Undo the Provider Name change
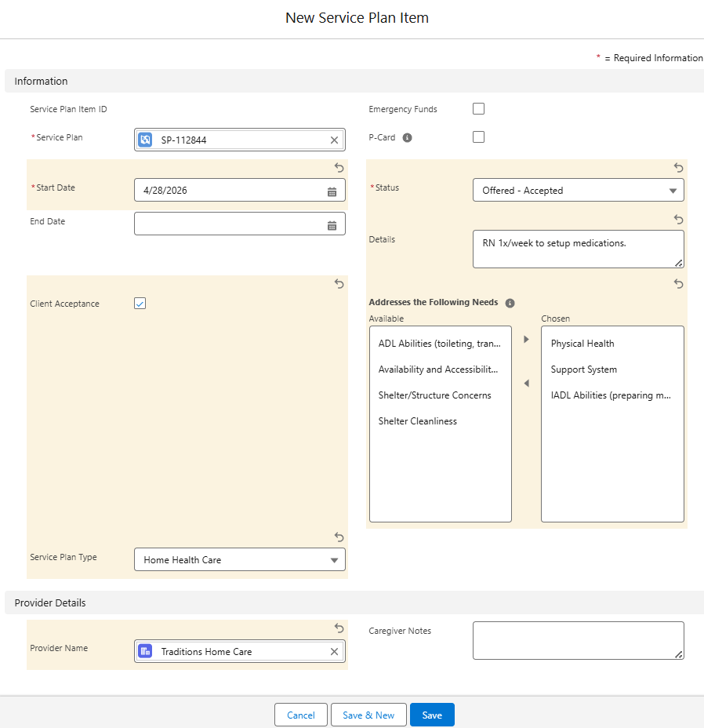Screen dimensions: 704x728 click(x=339, y=628)
